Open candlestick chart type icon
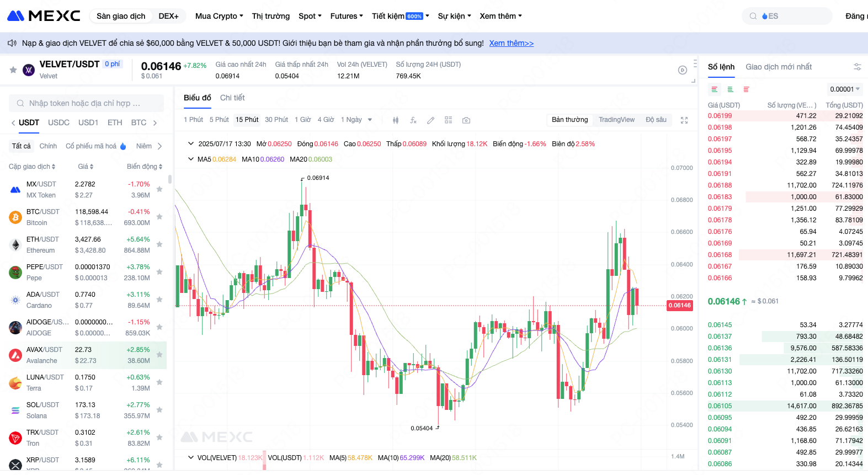The width and height of the screenshot is (868, 475). [396, 120]
